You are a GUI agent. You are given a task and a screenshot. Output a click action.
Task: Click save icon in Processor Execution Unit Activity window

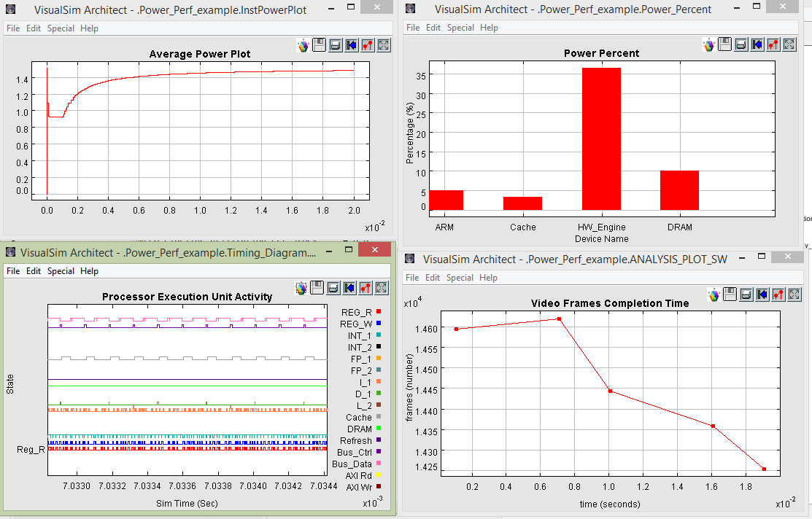(317, 288)
